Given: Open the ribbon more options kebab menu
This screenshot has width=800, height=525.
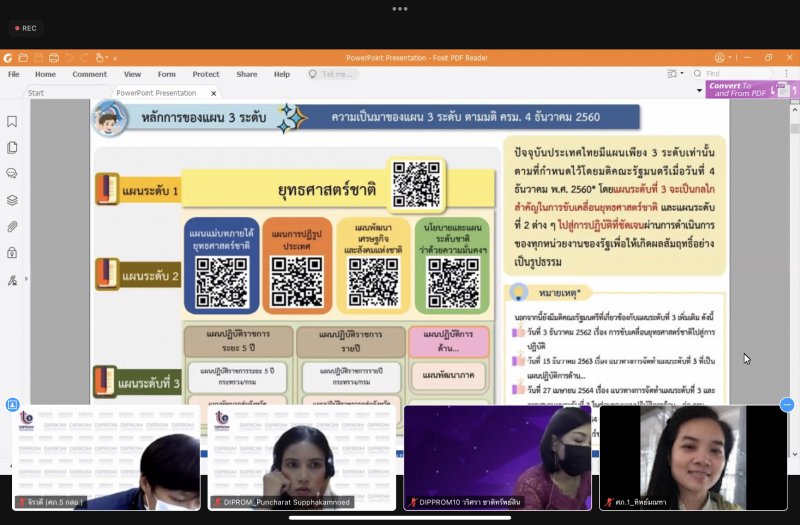Looking at the screenshot, I should pyautogui.click(x=786, y=74).
